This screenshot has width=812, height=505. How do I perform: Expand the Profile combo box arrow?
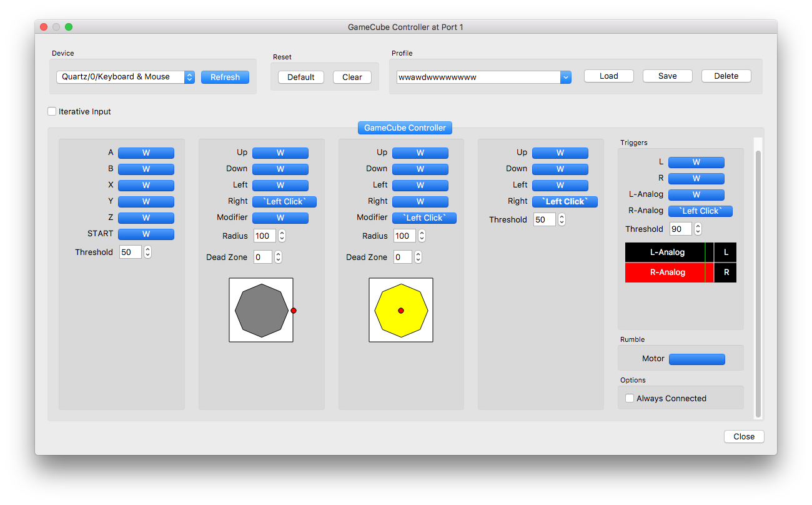566,77
